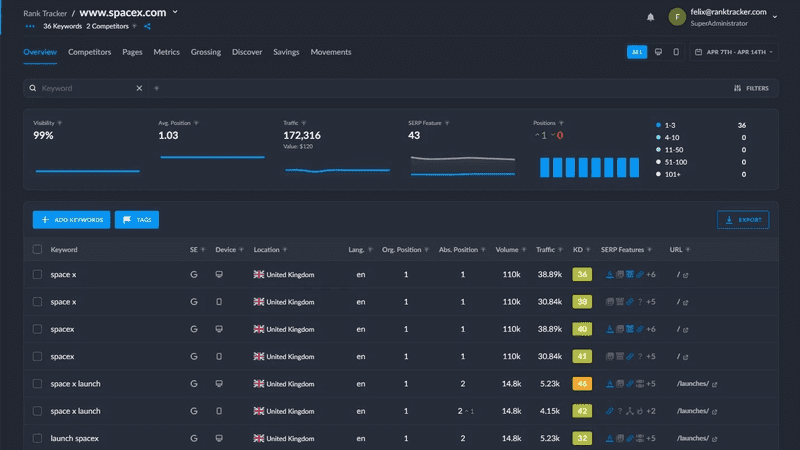Viewport: 800px width, 450px height.
Task: Click inside the Keyword search field
Action: click(87, 88)
